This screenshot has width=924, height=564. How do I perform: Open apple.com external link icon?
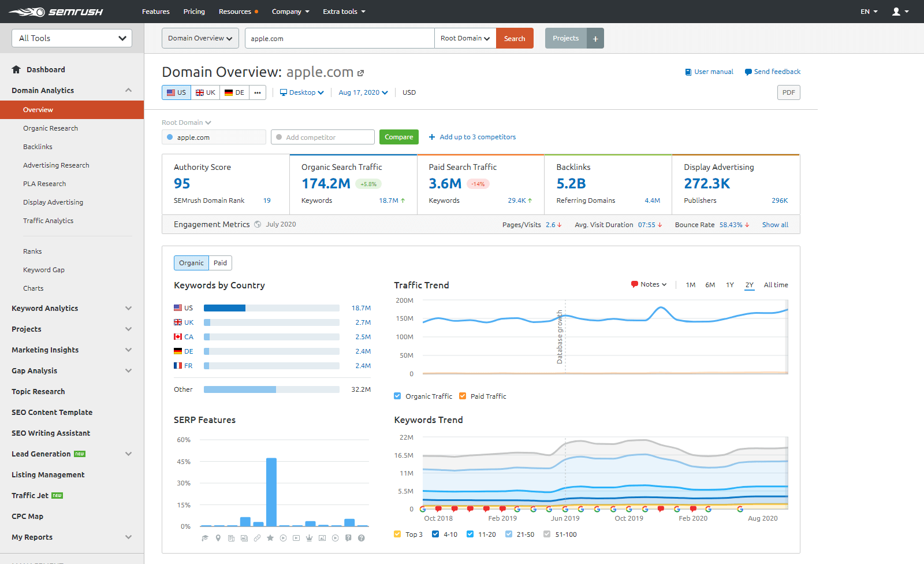(x=361, y=73)
